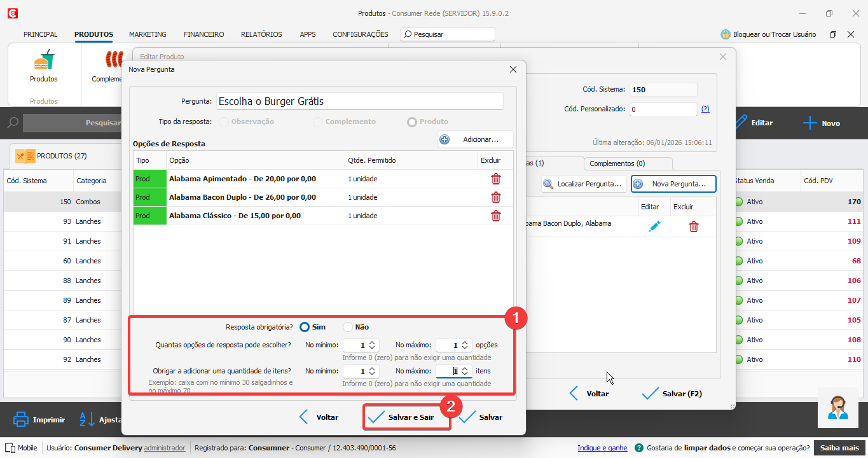This screenshot has height=458, width=868.
Task: Delete the Alabama Apimentado option
Action: (496, 179)
